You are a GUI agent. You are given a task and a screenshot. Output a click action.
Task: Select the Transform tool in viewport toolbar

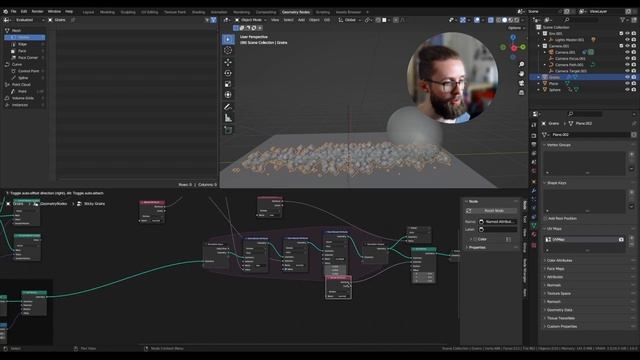point(228,95)
